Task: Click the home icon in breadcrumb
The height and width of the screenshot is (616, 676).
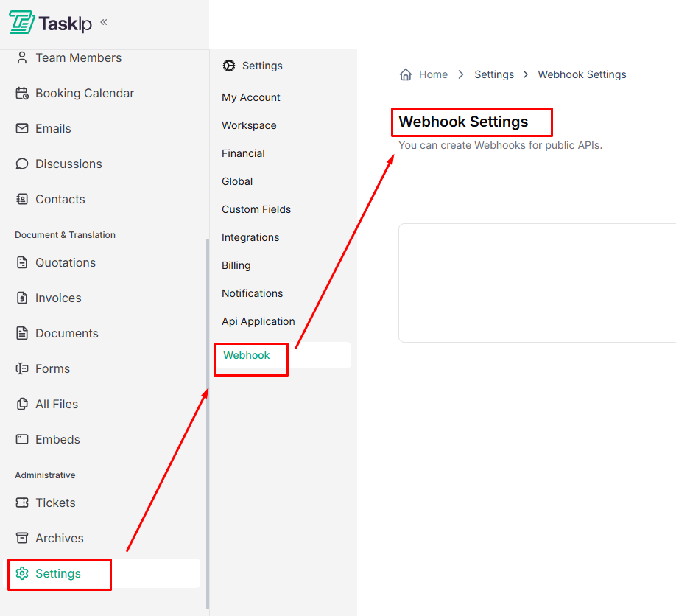Action: (405, 74)
